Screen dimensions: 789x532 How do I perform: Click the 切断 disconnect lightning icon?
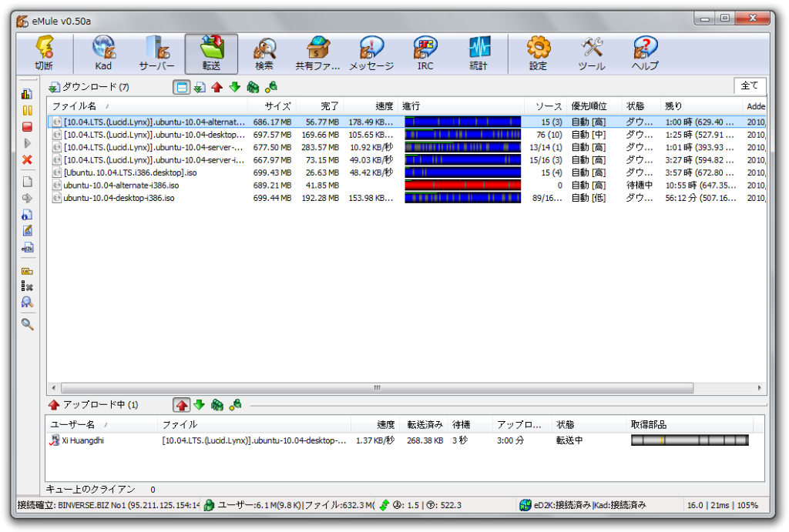tap(44, 53)
